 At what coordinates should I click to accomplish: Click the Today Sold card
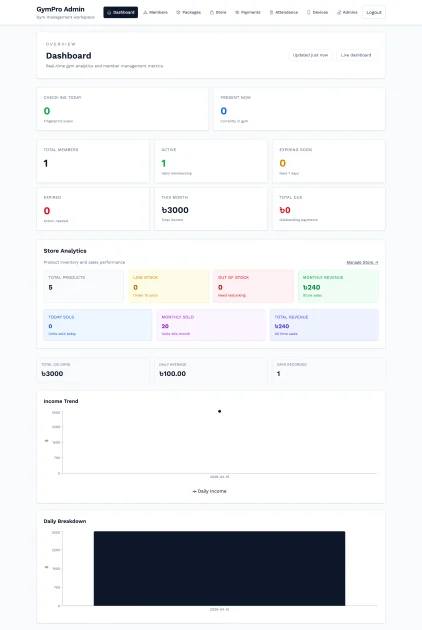pos(98,325)
